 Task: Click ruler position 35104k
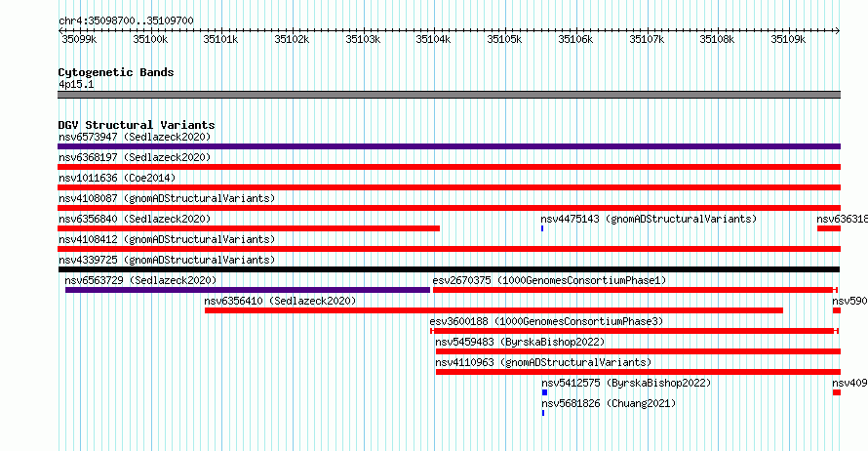(433, 39)
